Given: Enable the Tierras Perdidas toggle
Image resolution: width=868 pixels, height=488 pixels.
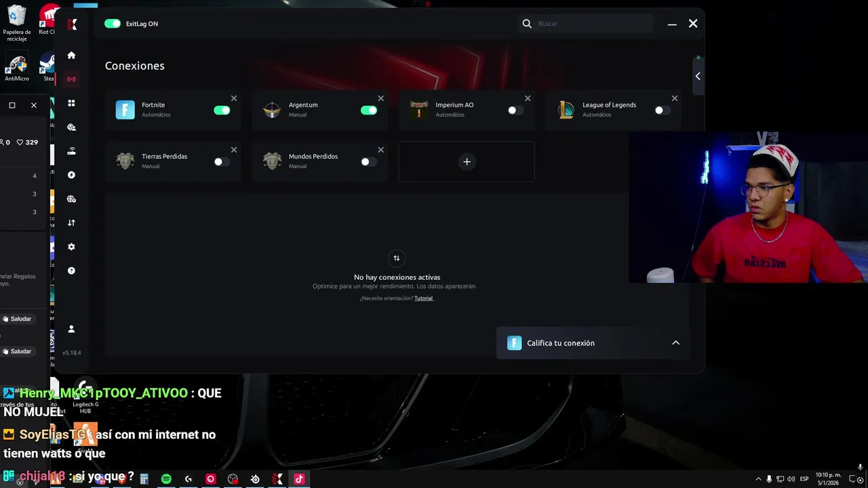Looking at the screenshot, I should point(222,162).
